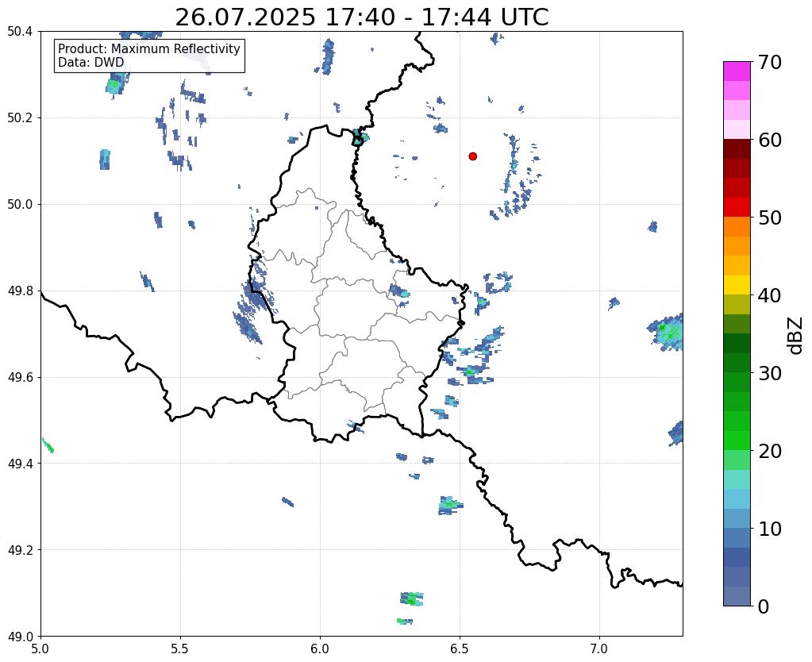Image resolution: width=812 pixels, height=662 pixels.
Task: Click longitude axis label 5.5
Action: point(180,649)
